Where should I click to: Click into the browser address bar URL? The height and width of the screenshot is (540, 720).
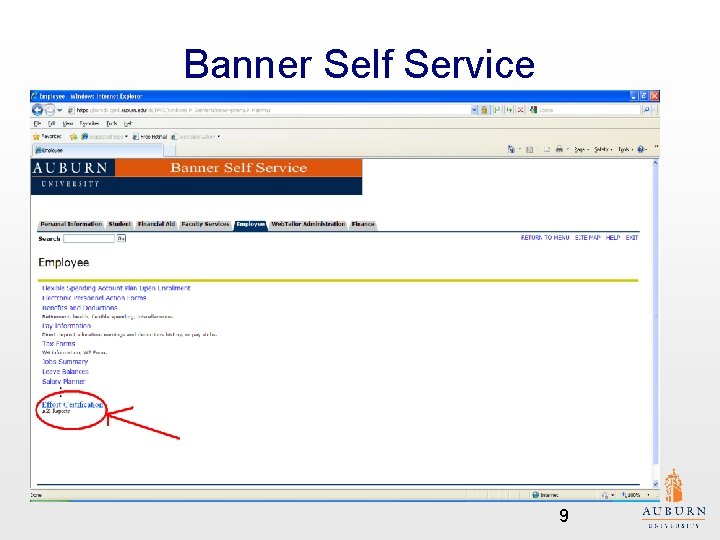(x=271, y=110)
